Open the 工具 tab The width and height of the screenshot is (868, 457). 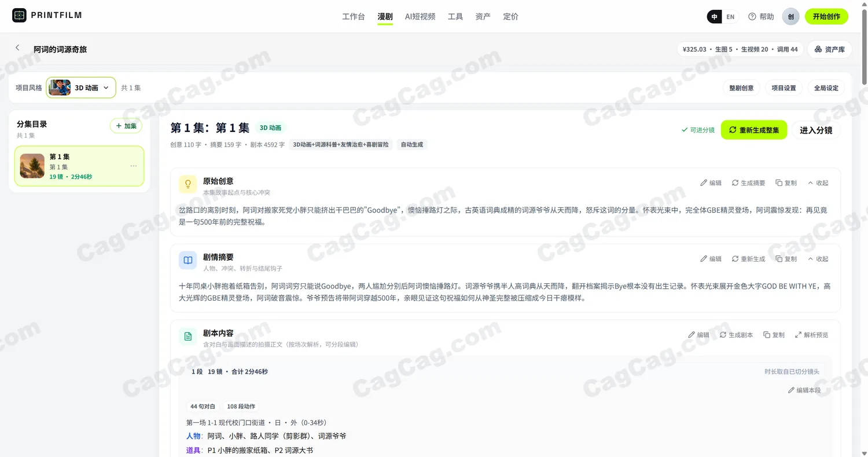(455, 17)
